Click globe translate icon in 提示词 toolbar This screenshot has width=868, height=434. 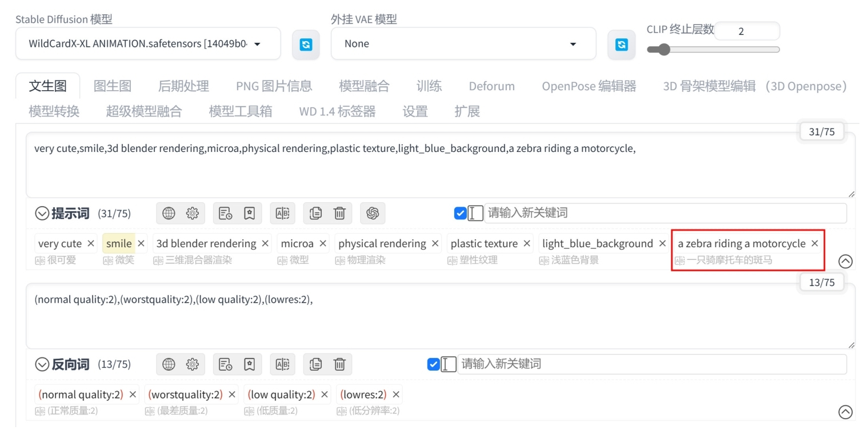point(169,213)
